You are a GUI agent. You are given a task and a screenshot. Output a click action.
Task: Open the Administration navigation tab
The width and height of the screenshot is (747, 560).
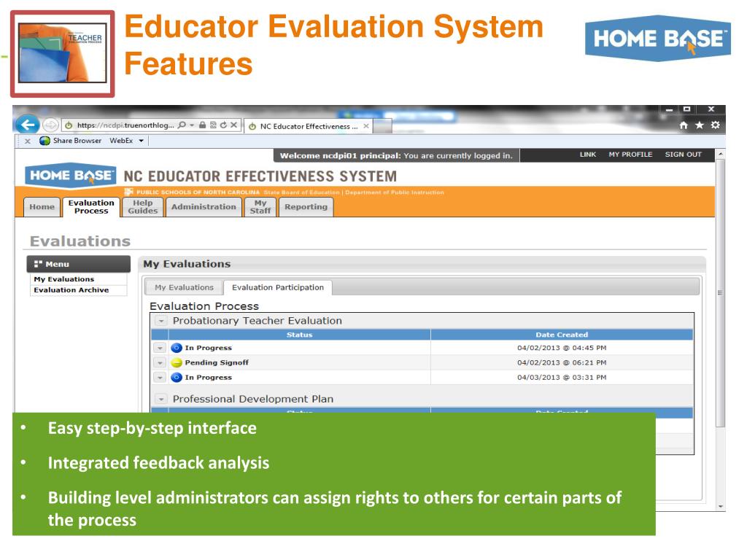point(204,207)
